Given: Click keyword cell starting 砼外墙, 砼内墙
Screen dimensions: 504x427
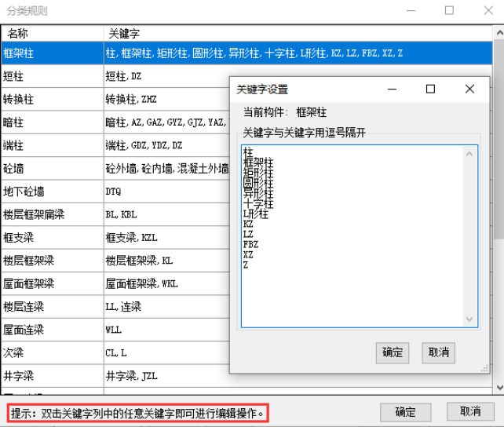Looking at the screenshot, I should (x=166, y=168).
